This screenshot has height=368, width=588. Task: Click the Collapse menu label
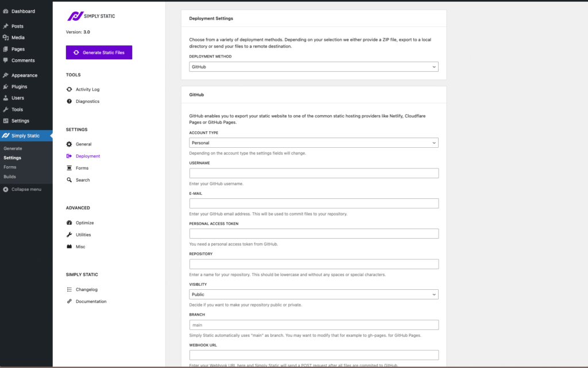click(x=26, y=189)
